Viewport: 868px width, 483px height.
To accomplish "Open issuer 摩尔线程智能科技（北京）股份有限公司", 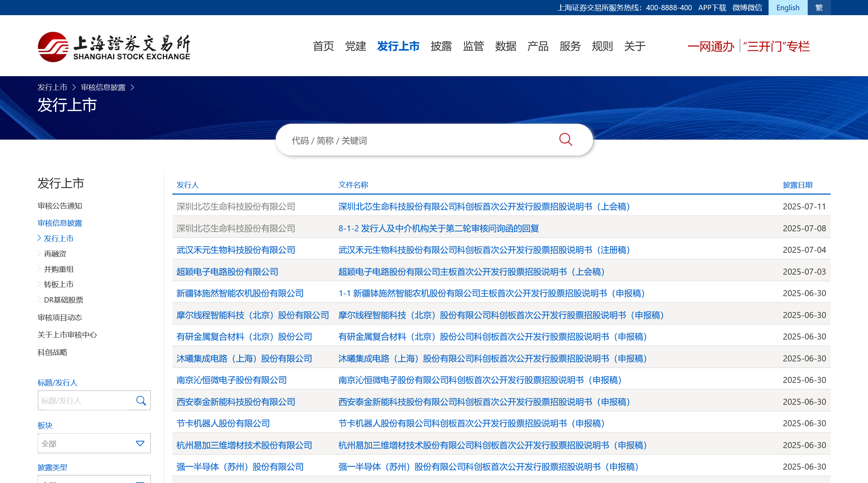I will pyautogui.click(x=253, y=315).
